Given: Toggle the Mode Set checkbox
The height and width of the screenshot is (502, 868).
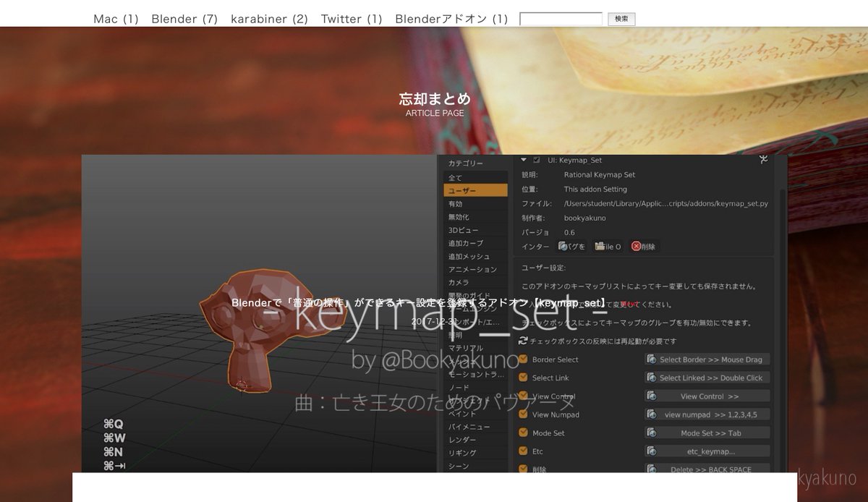Looking at the screenshot, I should 523,433.
